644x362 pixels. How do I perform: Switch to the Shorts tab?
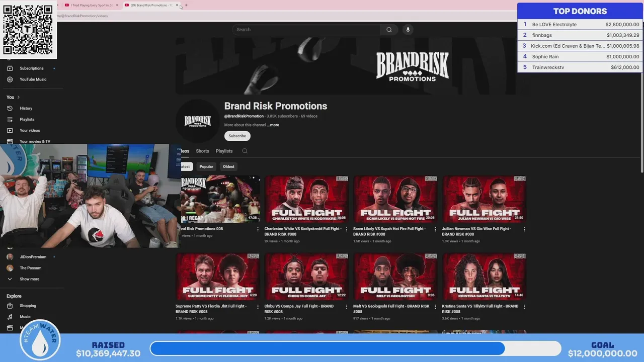pyautogui.click(x=202, y=151)
